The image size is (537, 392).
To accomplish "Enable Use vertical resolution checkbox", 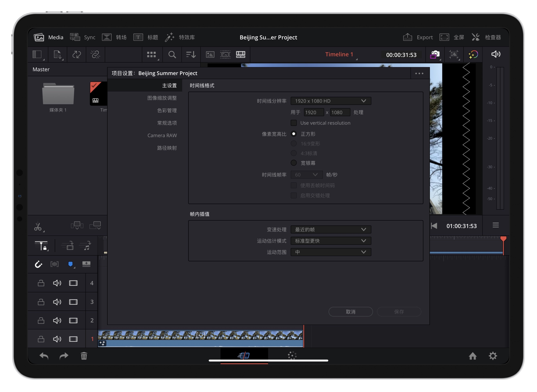I will [x=293, y=123].
